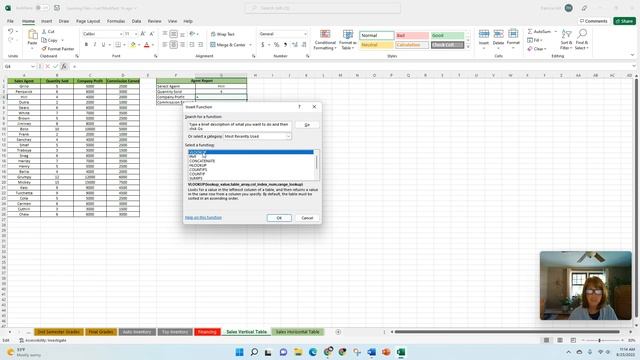Toggle bold formatting

coord(86,44)
